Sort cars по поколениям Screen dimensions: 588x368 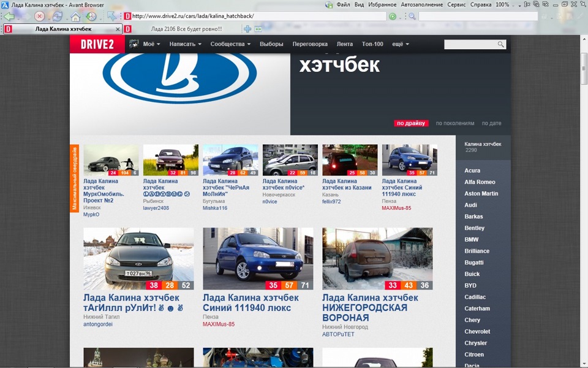[455, 123]
